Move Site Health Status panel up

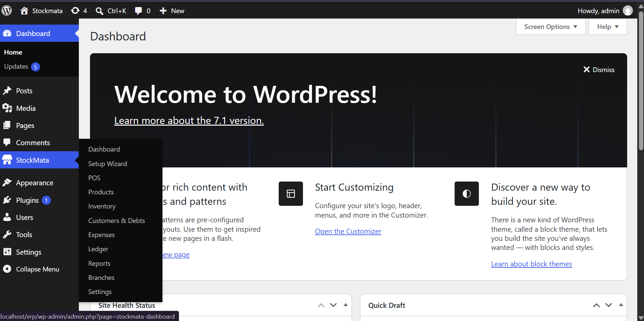coord(321,305)
